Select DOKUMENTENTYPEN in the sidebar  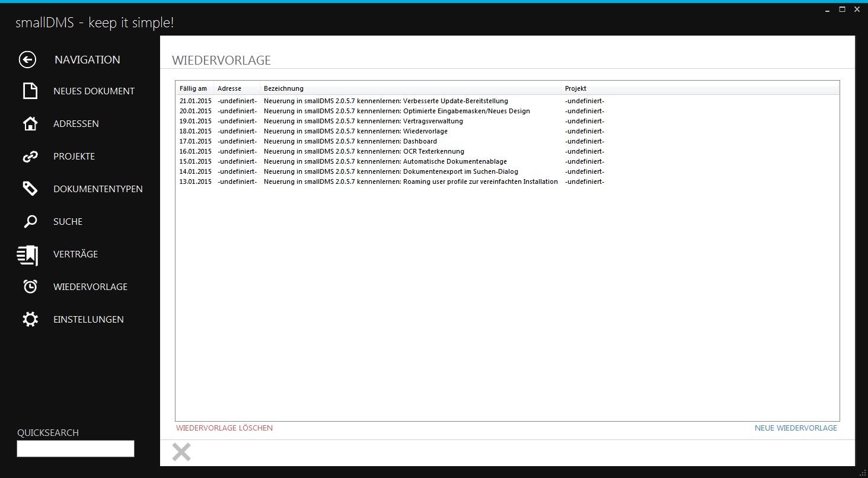click(x=98, y=189)
